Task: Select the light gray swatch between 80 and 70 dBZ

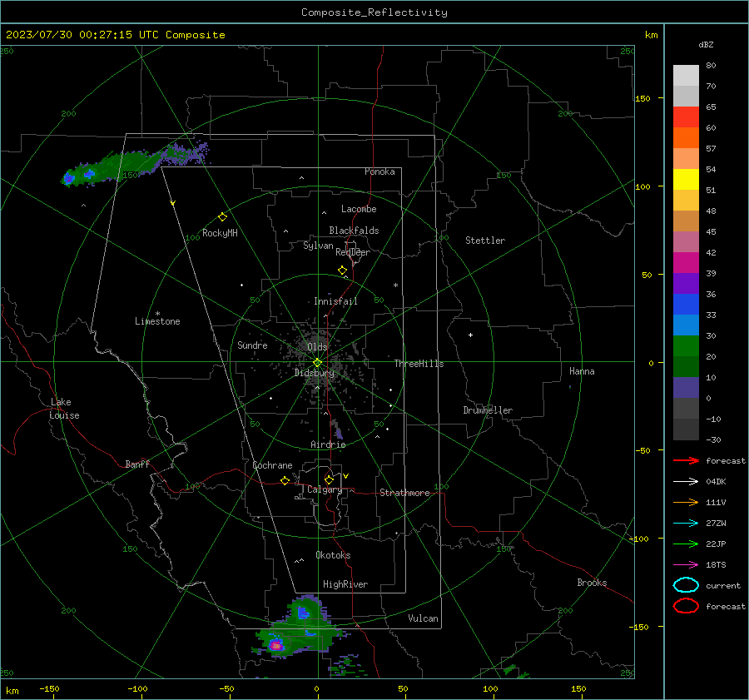Action: (686, 76)
